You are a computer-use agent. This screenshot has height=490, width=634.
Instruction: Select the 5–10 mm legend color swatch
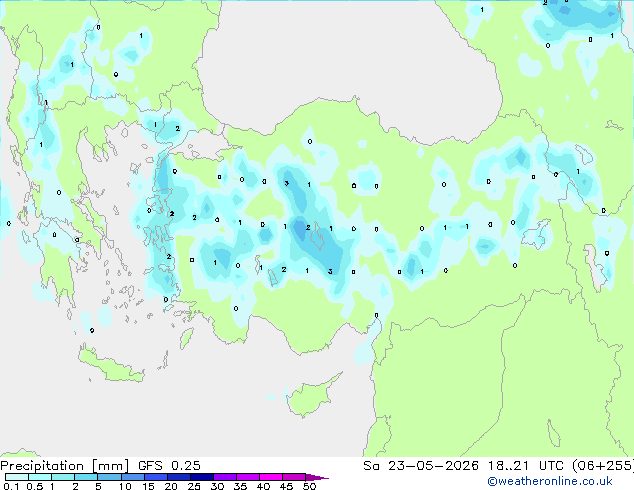pyautogui.click(x=109, y=477)
